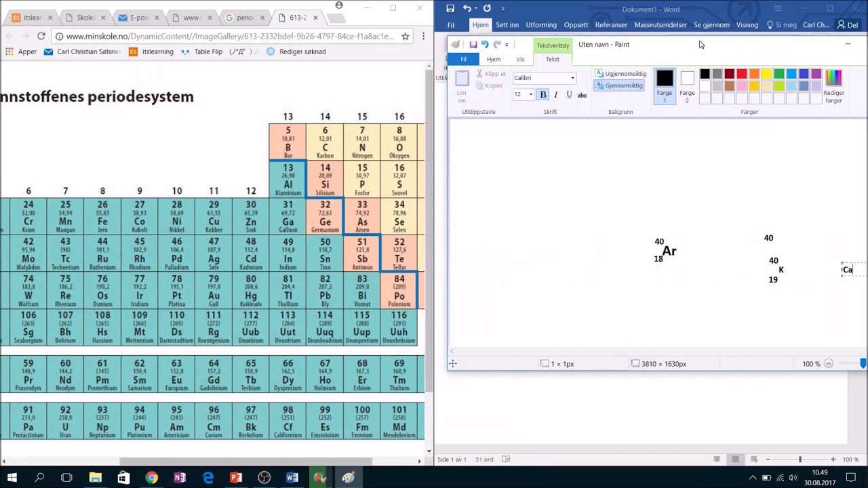Open the Fil menu in Paint

coord(464,60)
